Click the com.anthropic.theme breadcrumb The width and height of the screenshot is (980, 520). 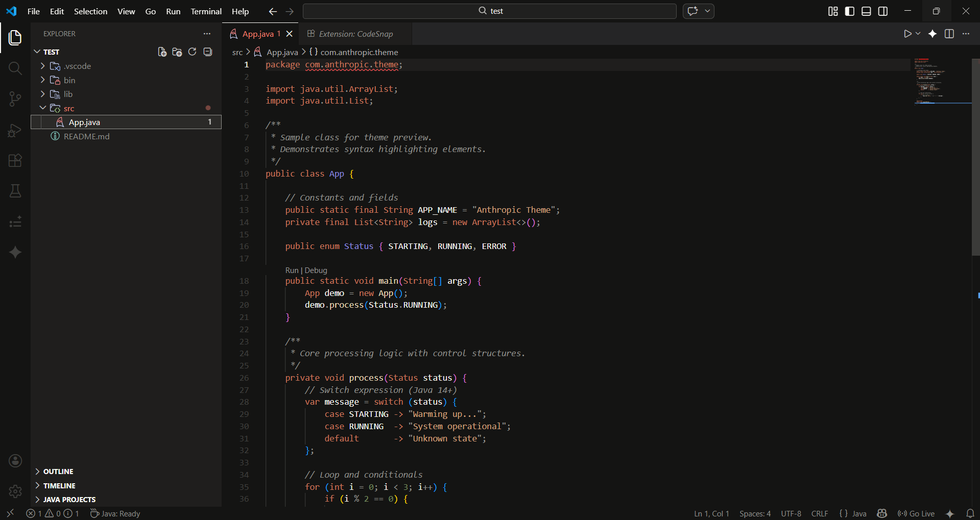tap(353, 52)
